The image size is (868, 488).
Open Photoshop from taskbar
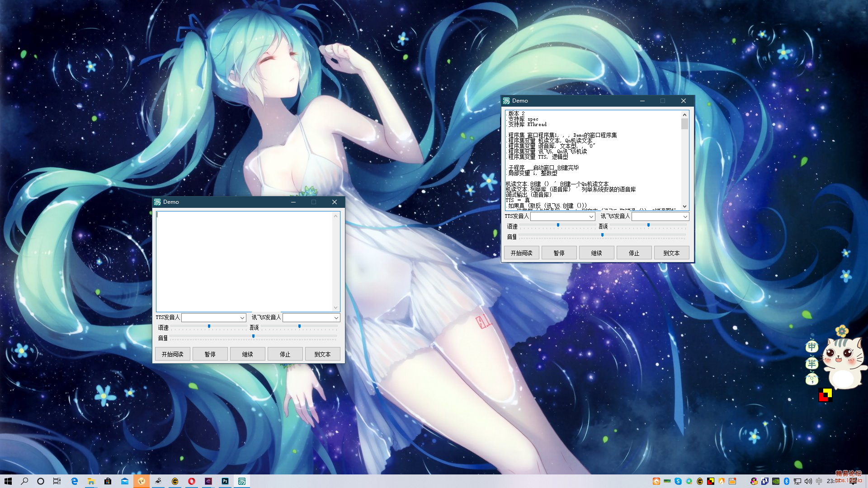[225, 481]
